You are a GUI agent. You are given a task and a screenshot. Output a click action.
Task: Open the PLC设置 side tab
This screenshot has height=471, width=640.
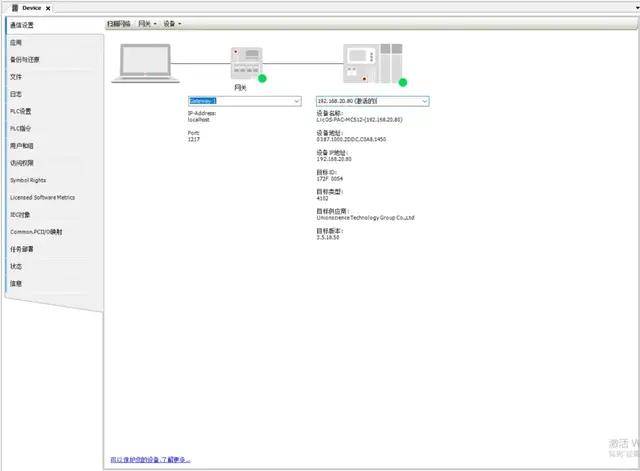pos(21,111)
